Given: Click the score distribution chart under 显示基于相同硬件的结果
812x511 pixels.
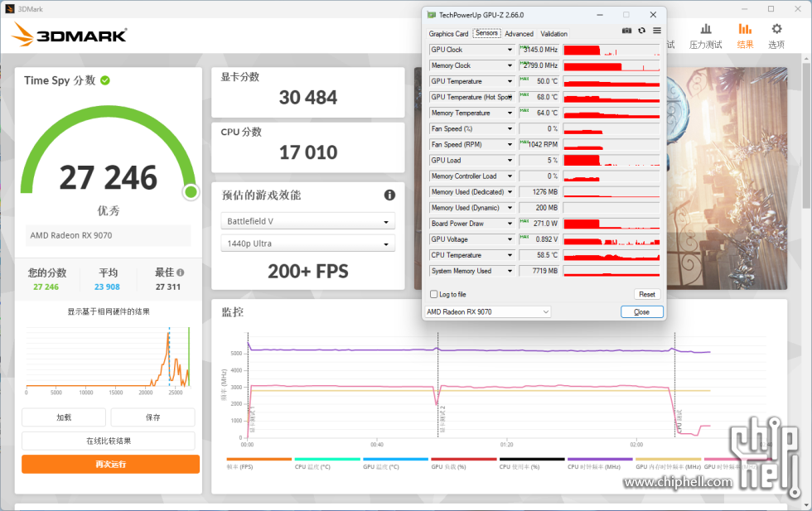Looking at the screenshot, I should (109, 357).
